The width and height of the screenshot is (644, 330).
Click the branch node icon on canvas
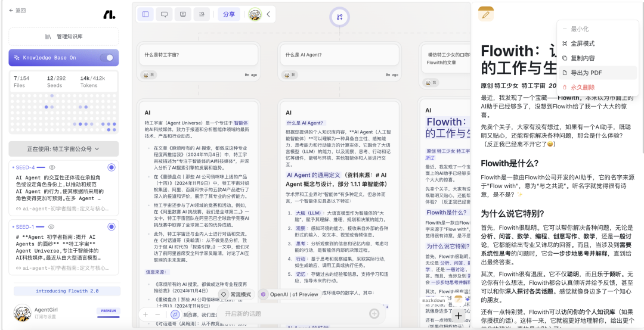pyautogui.click(x=339, y=17)
